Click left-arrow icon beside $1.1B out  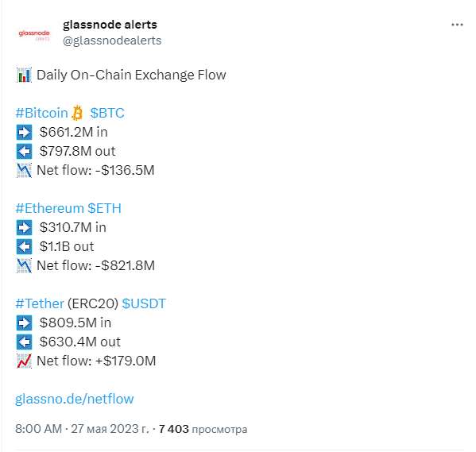(x=24, y=247)
